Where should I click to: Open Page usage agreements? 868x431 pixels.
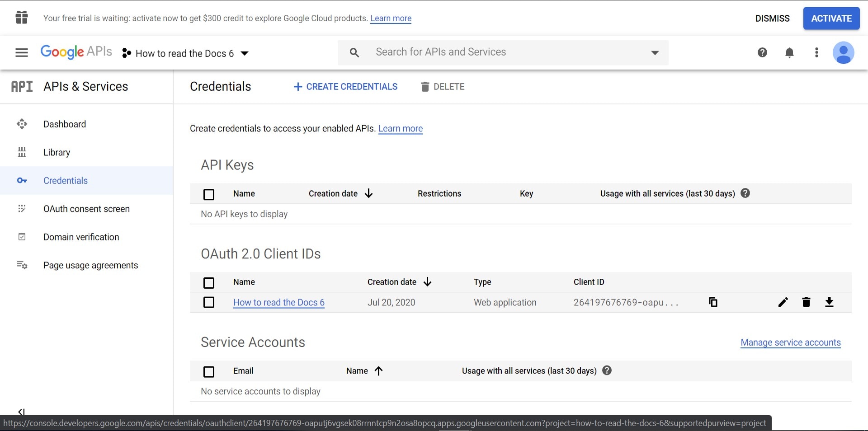(x=86, y=265)
